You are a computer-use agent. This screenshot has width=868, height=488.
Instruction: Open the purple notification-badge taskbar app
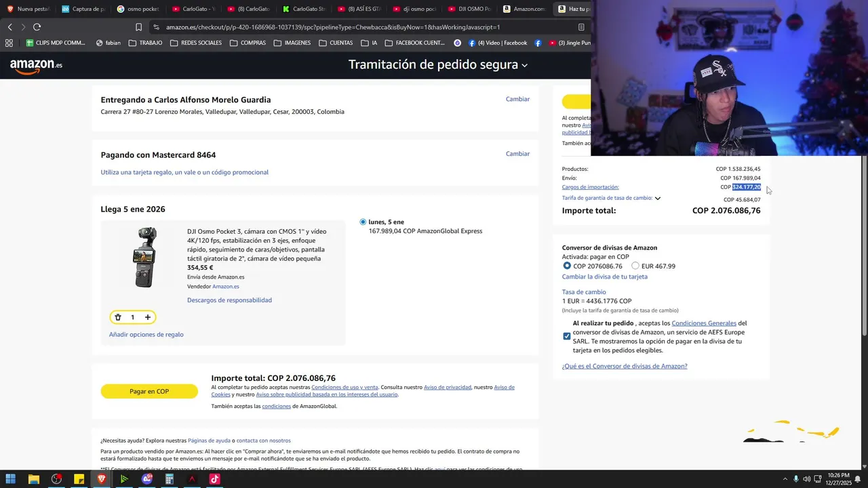point(147,479)
